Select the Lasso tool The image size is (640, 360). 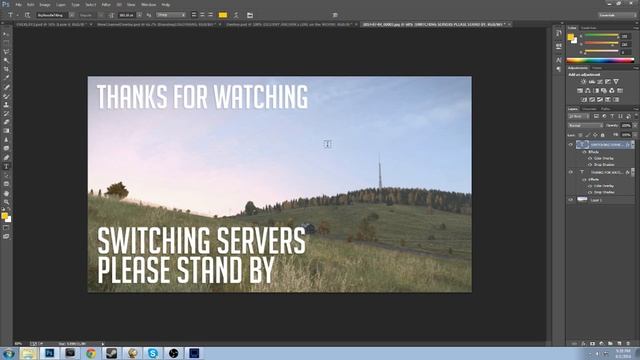point(6,52)
